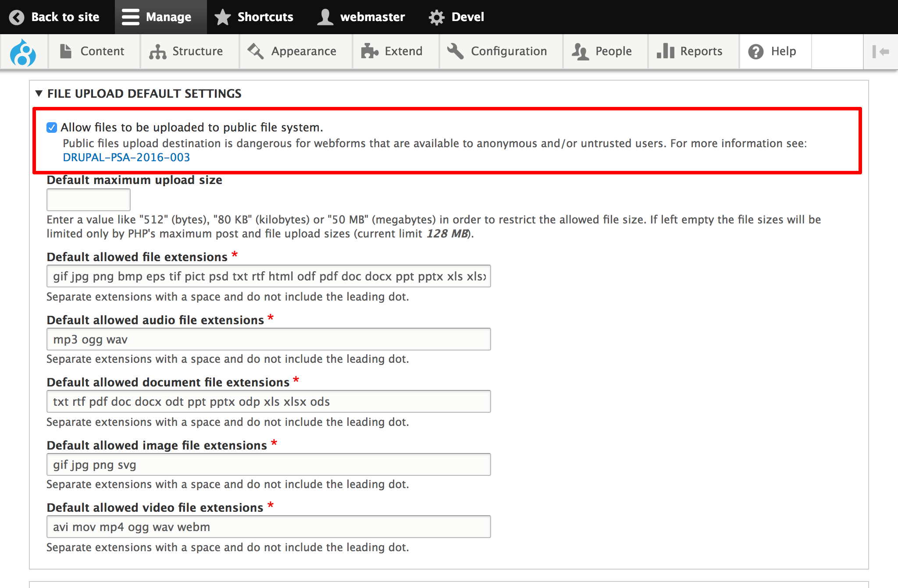Click the webmaster user silhouette icon
Viewport: 898px width, 588px height.
[325, 17]
